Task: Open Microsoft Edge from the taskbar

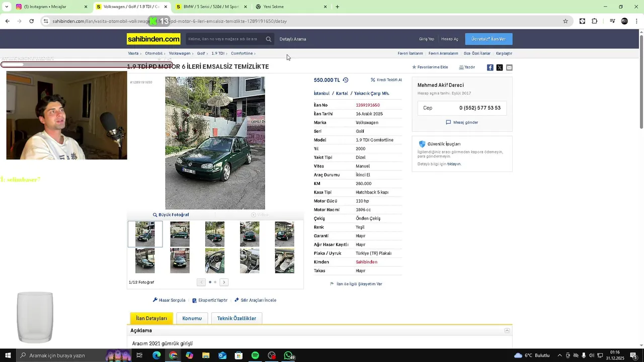Action: (x=156, y=355)
